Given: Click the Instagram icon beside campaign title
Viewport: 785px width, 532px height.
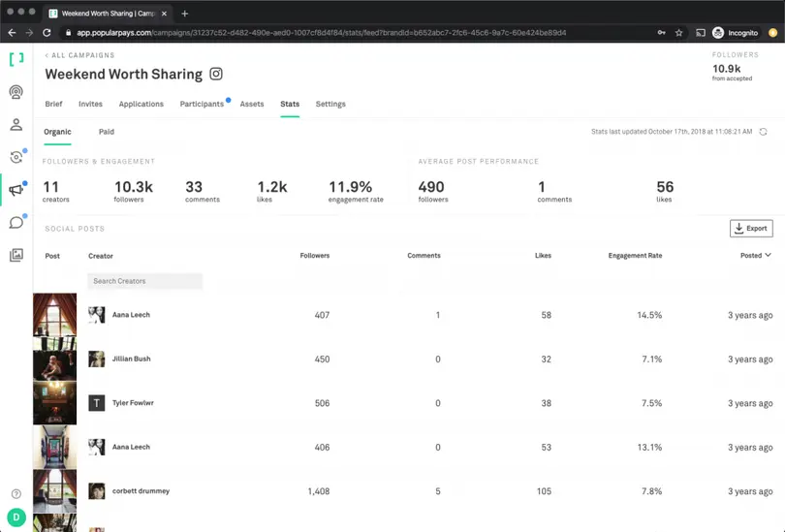Looking at the screenshot, I should [x=216, y=75].
